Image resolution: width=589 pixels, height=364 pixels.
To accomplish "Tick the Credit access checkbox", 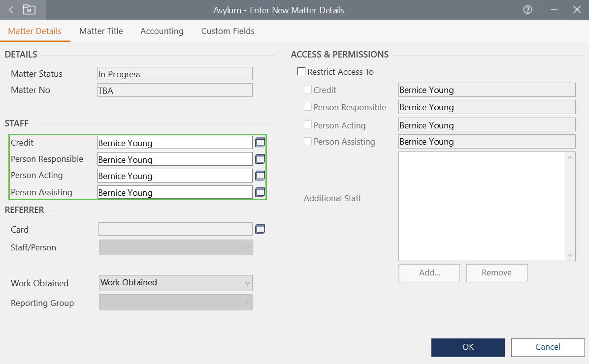I will coord(308,90).
